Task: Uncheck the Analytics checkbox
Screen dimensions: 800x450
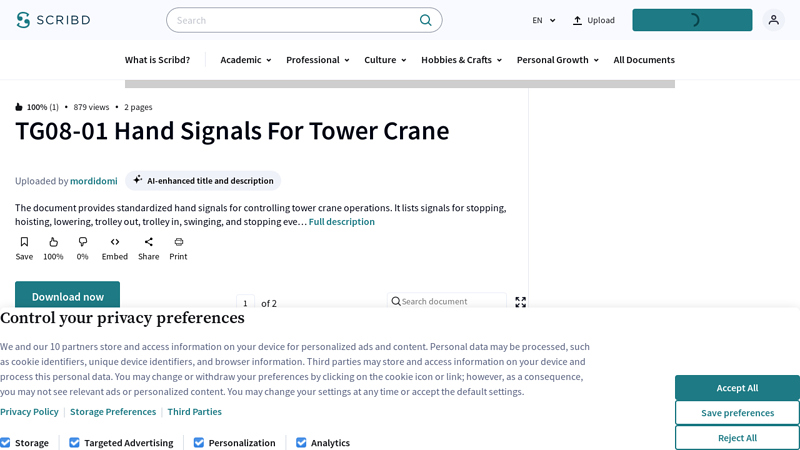Action: [x=301, y=442]
